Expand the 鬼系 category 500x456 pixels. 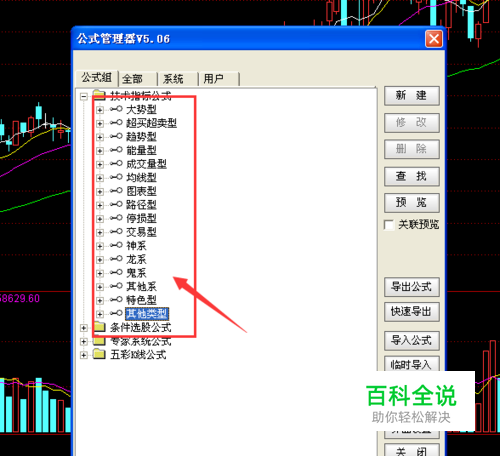click(99, 273)
